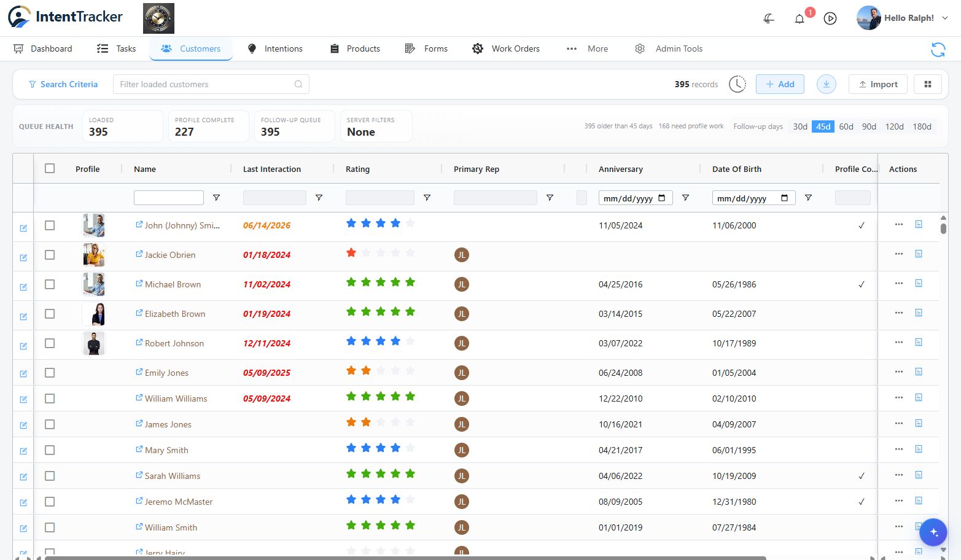Expand the Search Criteria panel
This screenshot has width=961, height=560.
pyautogui.click(x=63, y=84)
